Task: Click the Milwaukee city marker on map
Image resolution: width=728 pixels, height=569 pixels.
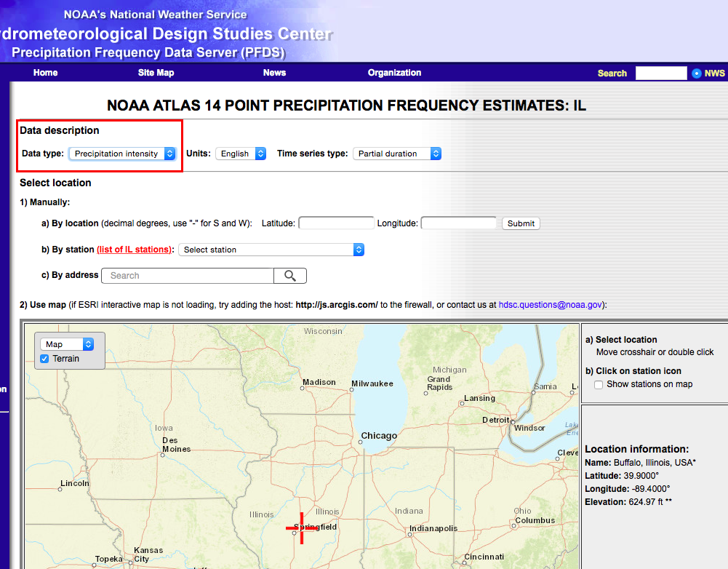Action: pos(352,389)
